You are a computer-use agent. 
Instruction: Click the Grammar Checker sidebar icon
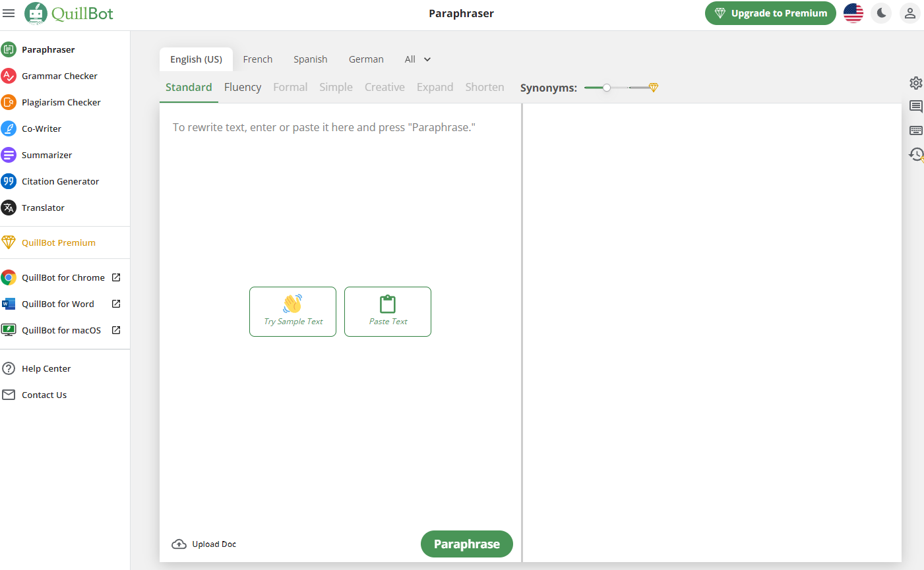[x=9, y=76]
